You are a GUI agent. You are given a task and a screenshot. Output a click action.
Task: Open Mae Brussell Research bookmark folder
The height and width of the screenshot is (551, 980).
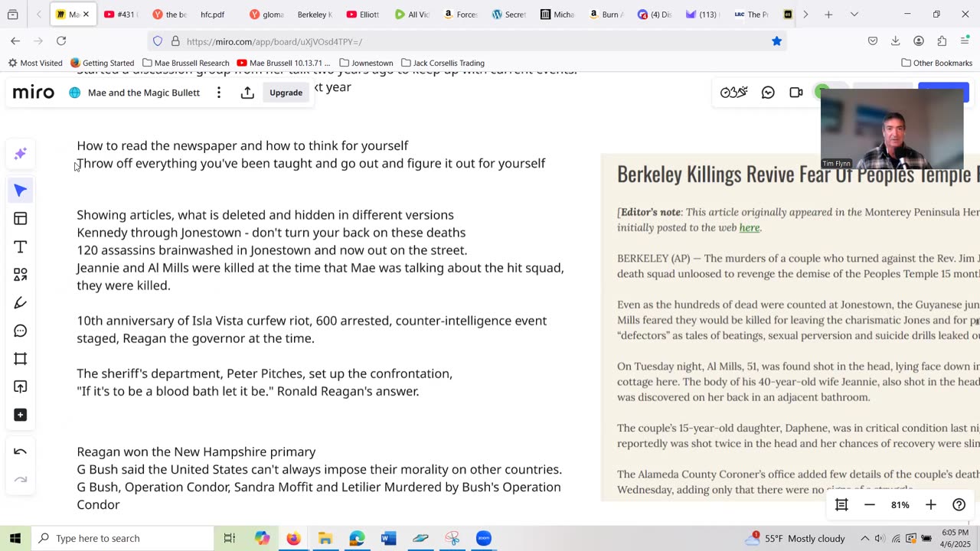pos(186,63)
